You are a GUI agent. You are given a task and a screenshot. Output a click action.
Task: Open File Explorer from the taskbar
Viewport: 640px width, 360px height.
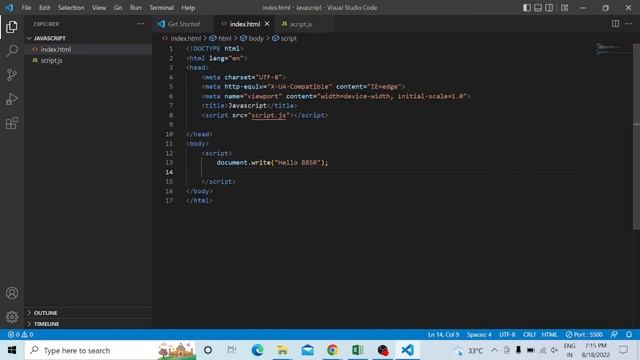click(282, 350)
